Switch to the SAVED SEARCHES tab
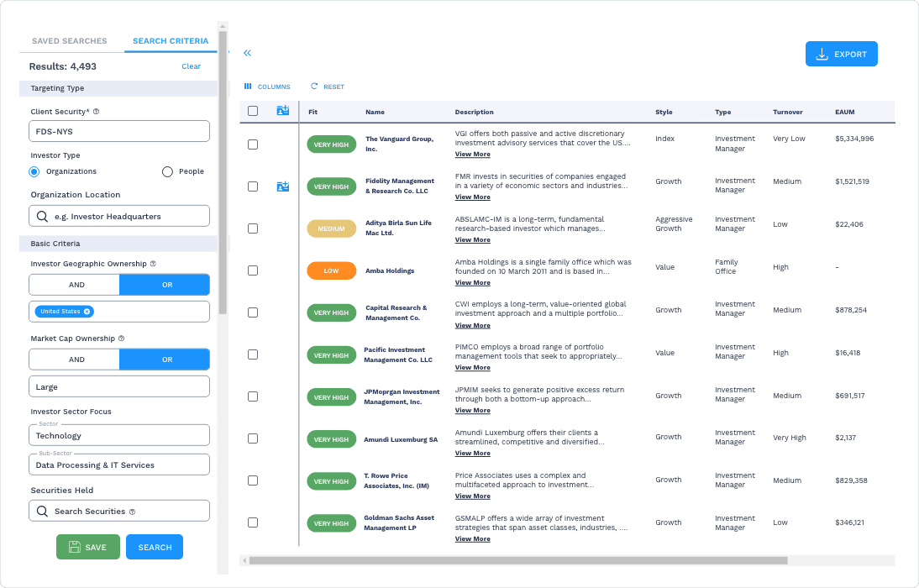919x588 pixels. pos(70,40)
